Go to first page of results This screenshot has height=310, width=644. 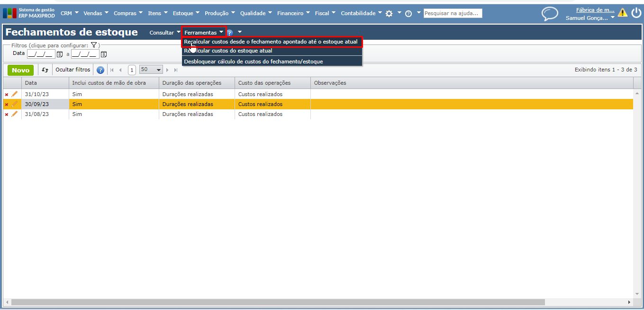[x=112, y=70]
